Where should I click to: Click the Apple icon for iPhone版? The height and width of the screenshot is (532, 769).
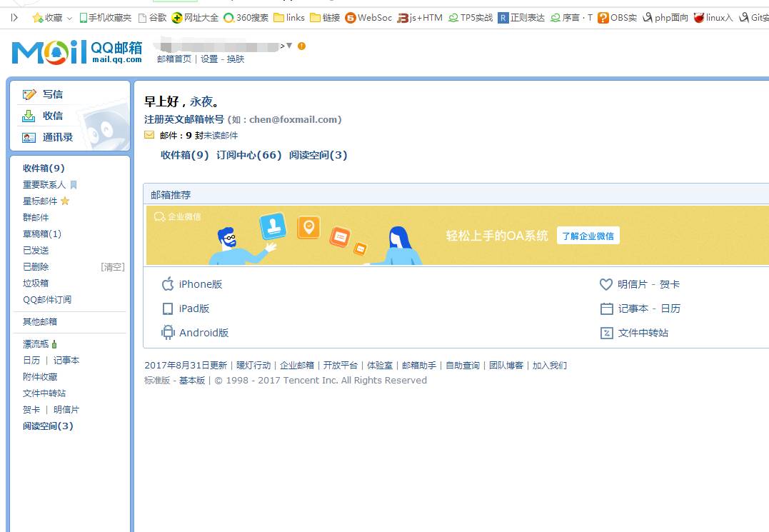coord(168,284)
